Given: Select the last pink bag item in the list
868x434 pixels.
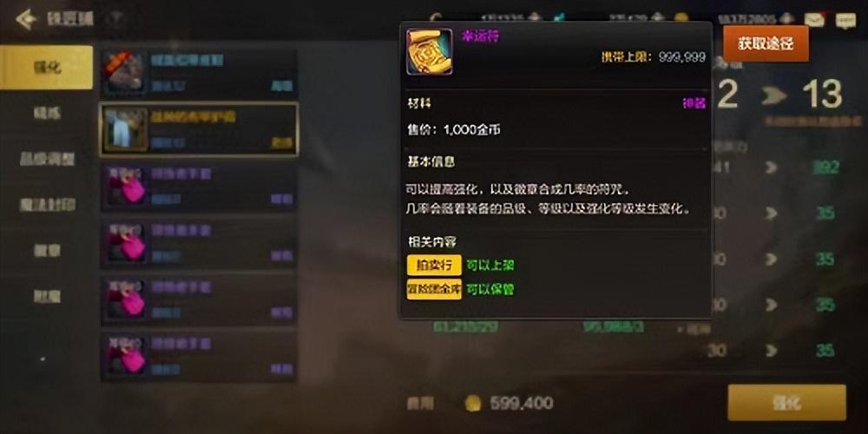Looking at the screenshot, I should point(126,357).
